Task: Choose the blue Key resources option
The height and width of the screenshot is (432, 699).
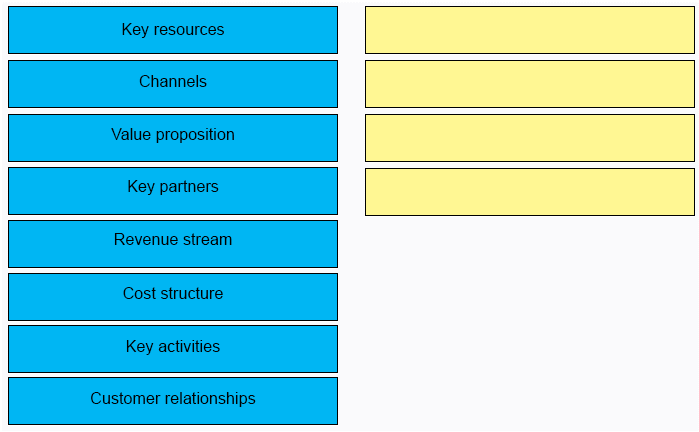Action: pyautogui.click(x=173, y=30)
